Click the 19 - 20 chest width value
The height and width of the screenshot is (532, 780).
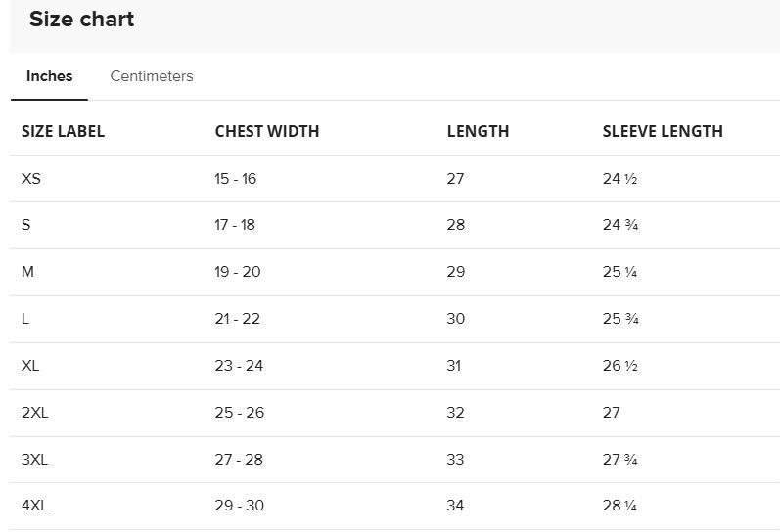(238, 272)
